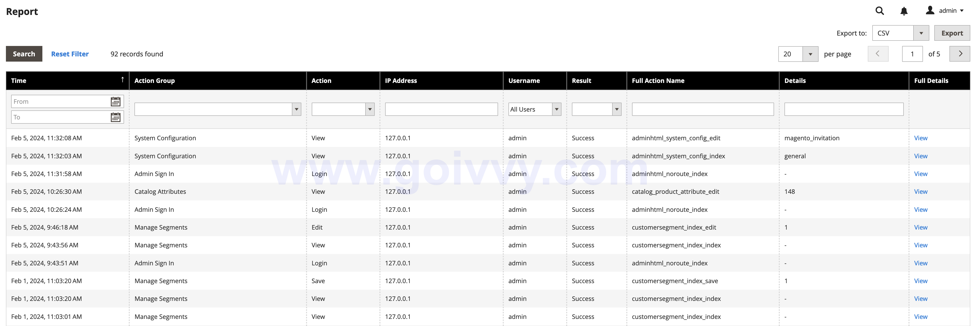Open the Action filter dropdown
Screen dimensions: 980x326
(370, 109)
